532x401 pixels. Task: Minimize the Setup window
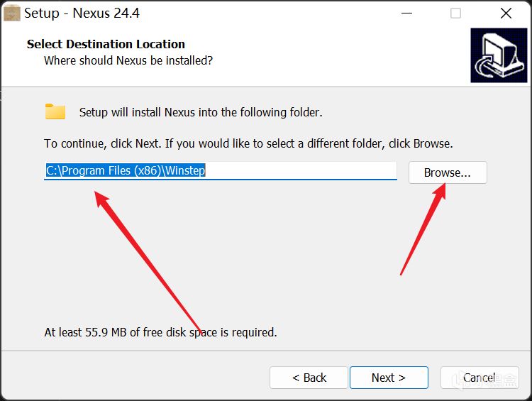[x=406, y=13]
